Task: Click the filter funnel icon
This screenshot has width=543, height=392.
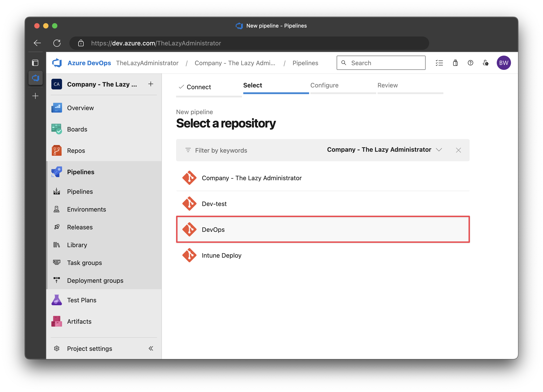Action: [x=188, y=150]
